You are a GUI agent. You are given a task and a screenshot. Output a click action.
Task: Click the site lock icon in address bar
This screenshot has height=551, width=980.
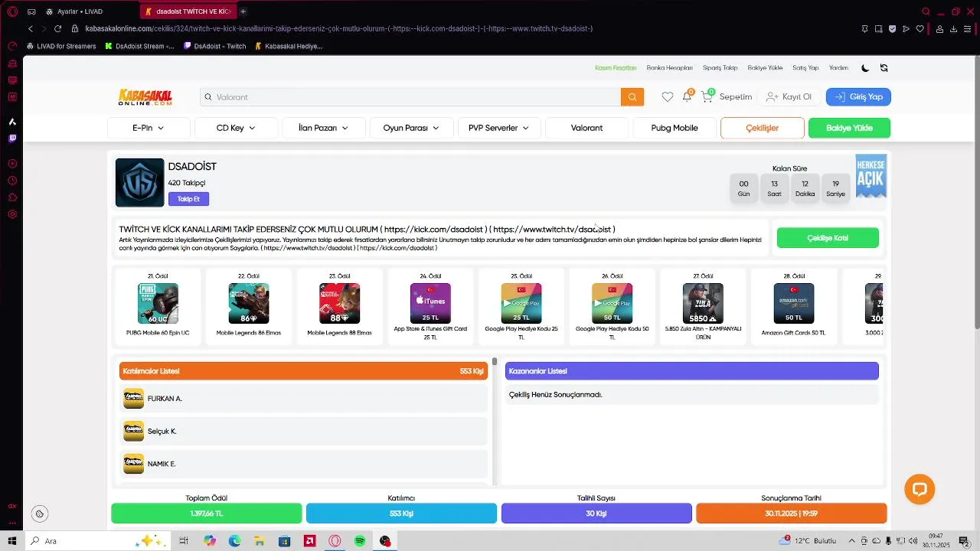(75, 28)
